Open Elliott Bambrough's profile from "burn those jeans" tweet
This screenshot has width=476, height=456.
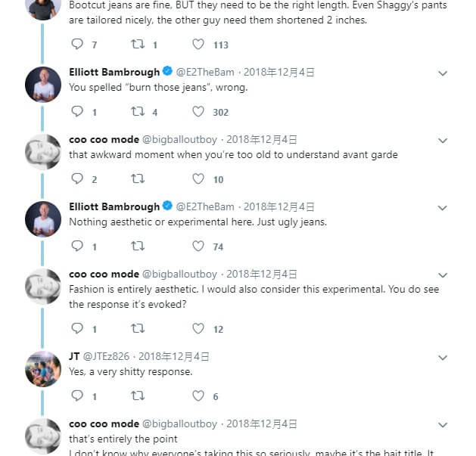tap(114, 72)
